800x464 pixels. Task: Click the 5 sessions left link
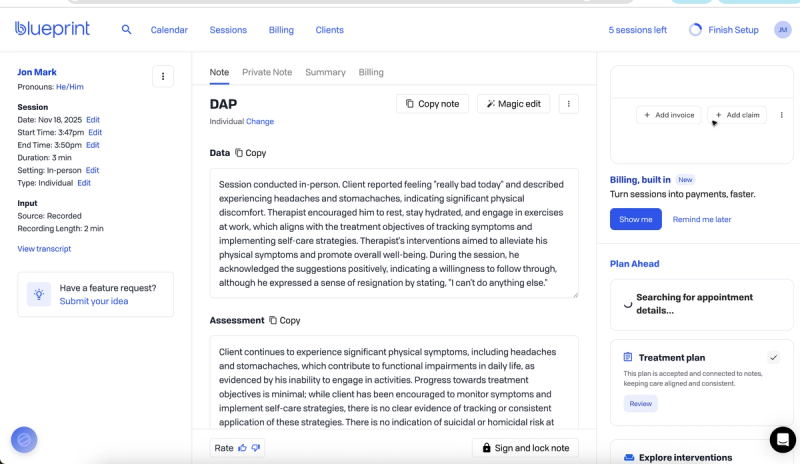(x=637, y=30)
